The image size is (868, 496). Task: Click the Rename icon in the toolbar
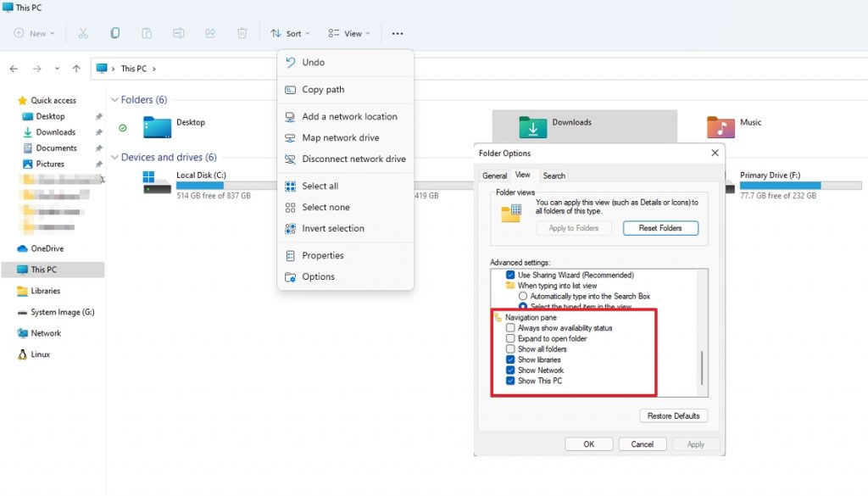click(179, 33)
